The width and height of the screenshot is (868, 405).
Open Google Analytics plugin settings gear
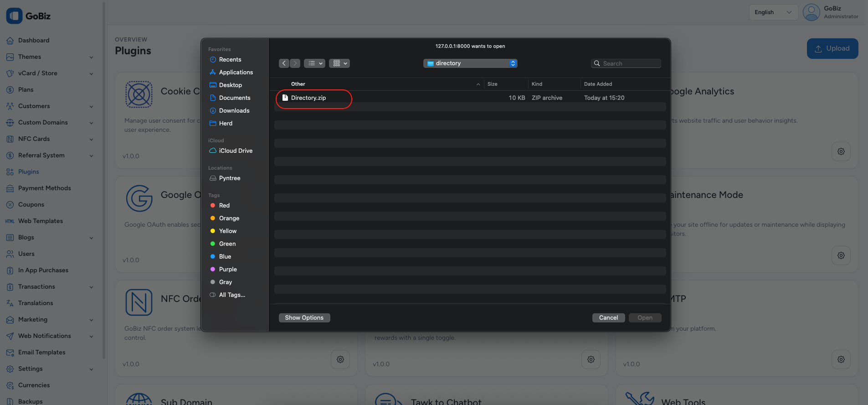841,151
